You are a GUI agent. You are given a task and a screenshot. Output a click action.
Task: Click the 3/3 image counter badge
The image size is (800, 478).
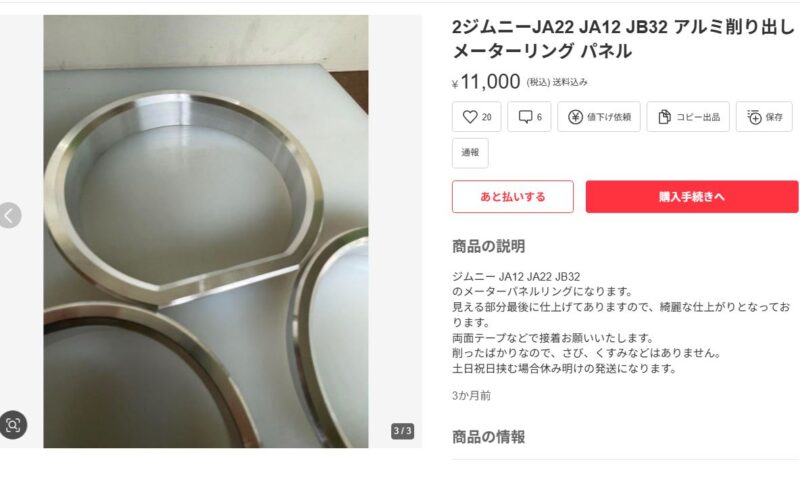[403, 431]
